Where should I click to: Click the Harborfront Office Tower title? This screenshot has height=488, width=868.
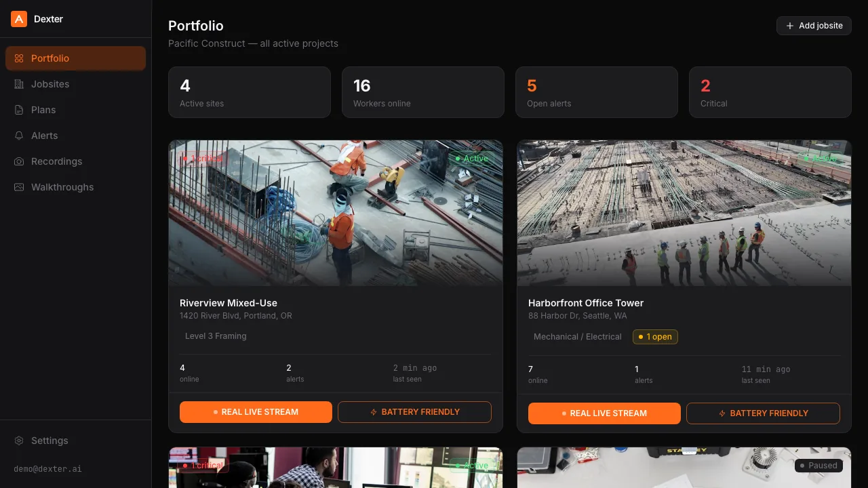(x=586, y=303)
